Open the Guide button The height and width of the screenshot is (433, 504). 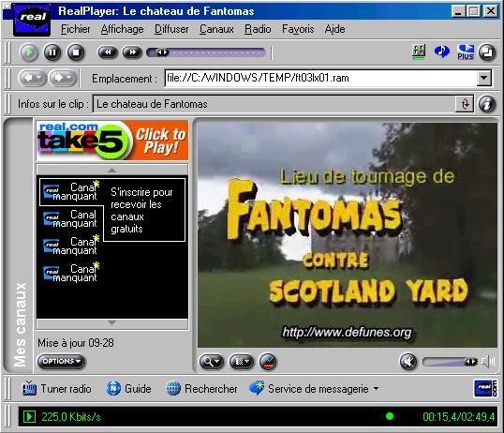(128, 389)
